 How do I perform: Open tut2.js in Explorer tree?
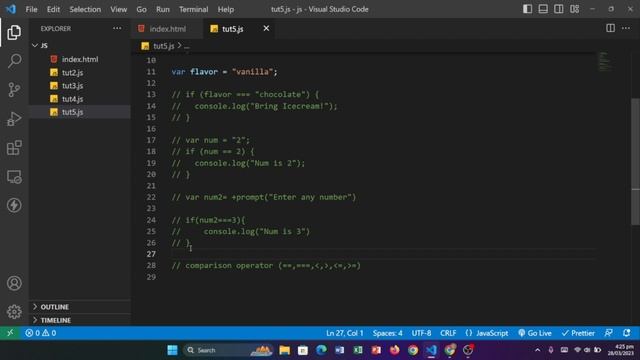(x=80, y=73)
